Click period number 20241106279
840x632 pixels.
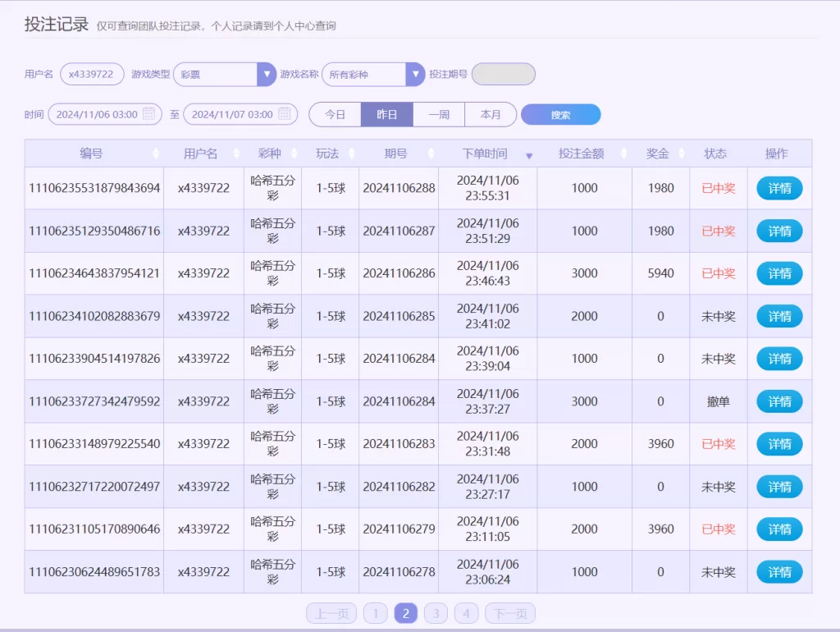(399, 529)
